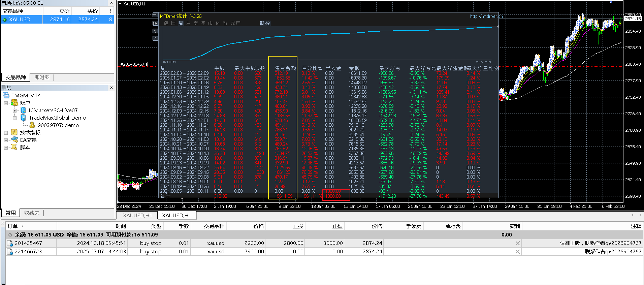Select the 季 quarterly tab in MTDriver
Viewport: 644px width, 285px height.
pyautogui.click(x=196, y=23)
